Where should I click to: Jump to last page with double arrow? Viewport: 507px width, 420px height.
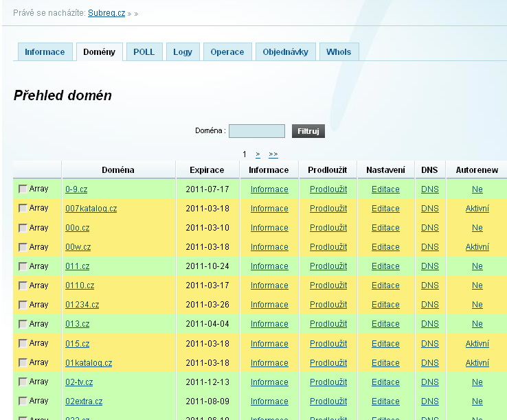click(273, 154)
